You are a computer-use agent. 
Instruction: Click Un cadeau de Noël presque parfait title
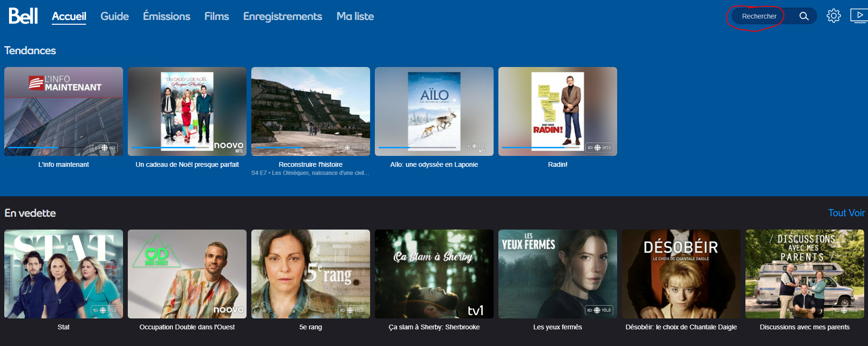pos(187,164)
